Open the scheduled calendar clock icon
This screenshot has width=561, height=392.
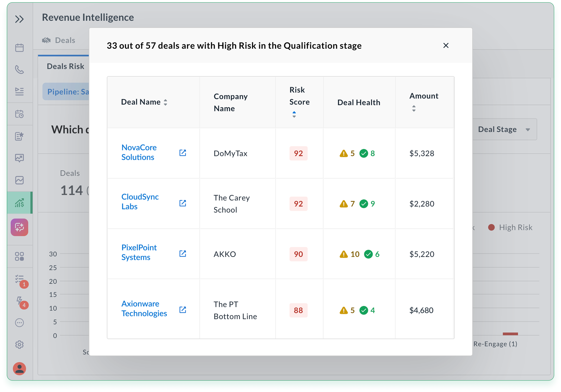click(x=19, y=114)
